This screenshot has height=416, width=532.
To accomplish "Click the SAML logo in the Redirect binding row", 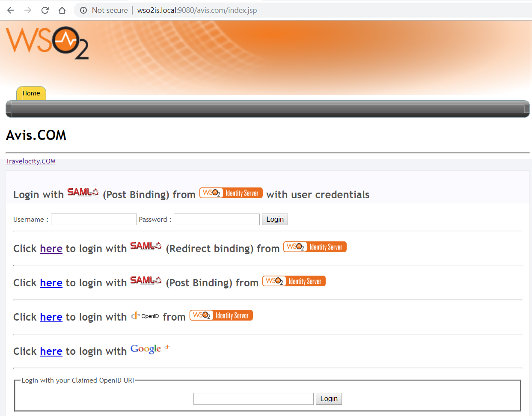I will click(146, 246).
